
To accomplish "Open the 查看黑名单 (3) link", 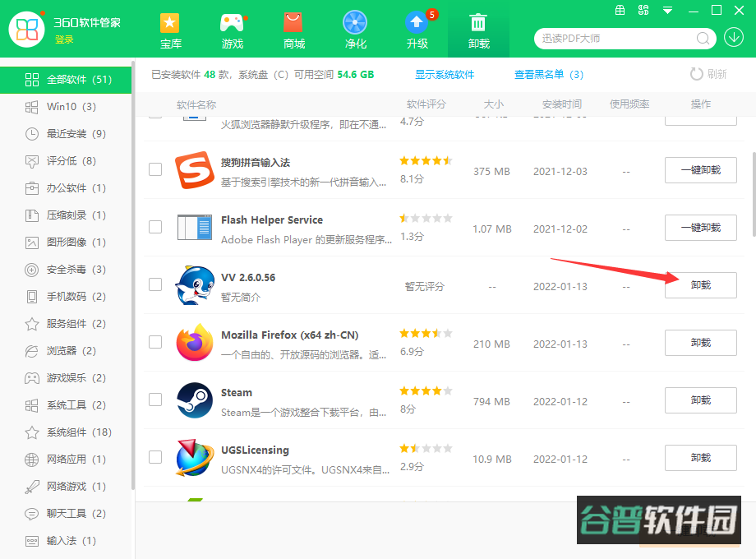I will 549,74.
